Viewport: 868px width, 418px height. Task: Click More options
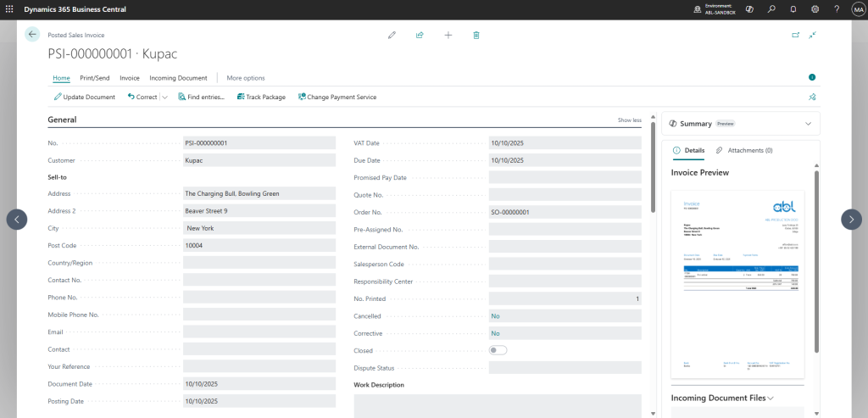click(x=246, y=78)
